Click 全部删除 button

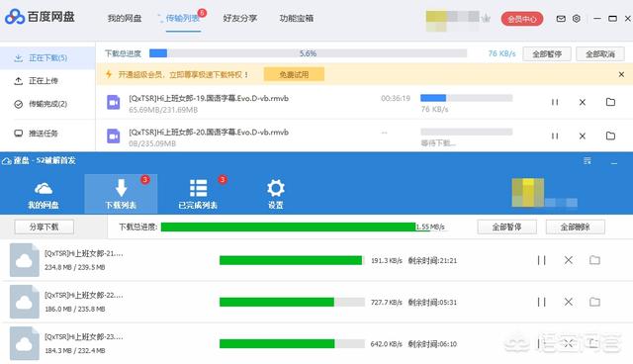point(576,227)
